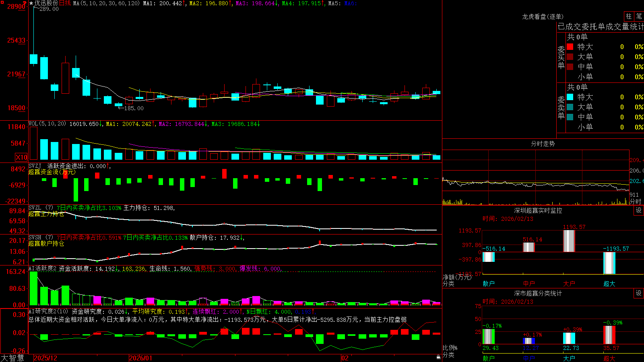Click the VOL(5,10,20) indicator label

(x=47, y=124)
